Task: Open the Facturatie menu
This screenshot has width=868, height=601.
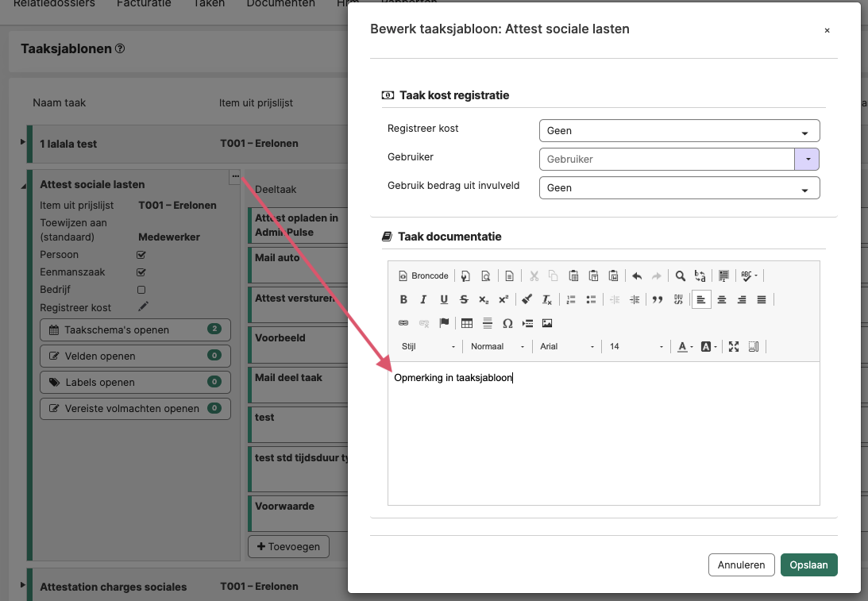Action: click(x=144, y=4)
